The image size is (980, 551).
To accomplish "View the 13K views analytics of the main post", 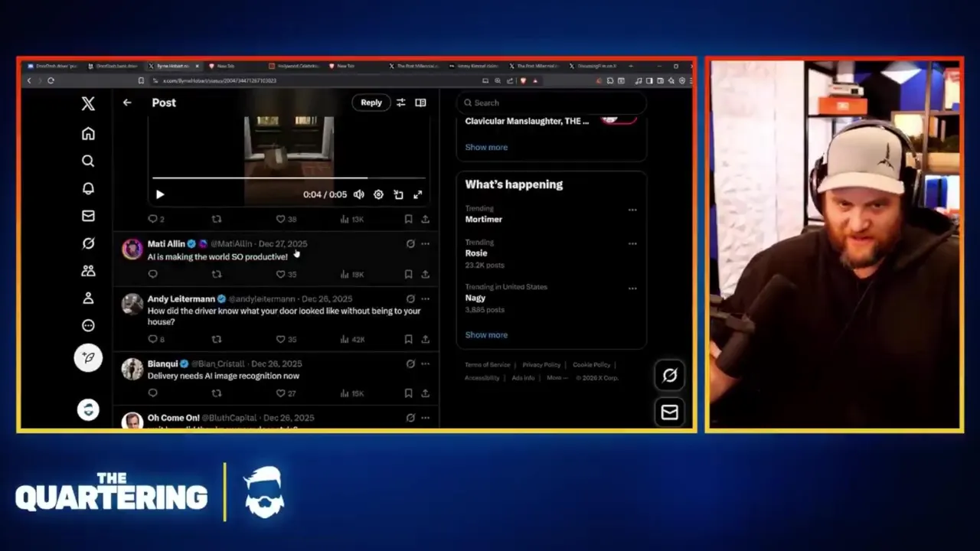I will [351, 219].
